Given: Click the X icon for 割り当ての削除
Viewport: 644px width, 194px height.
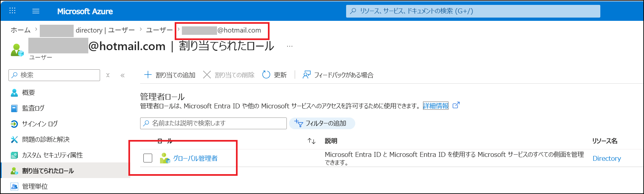Looking at the screenshot, I should pos(207,75).
